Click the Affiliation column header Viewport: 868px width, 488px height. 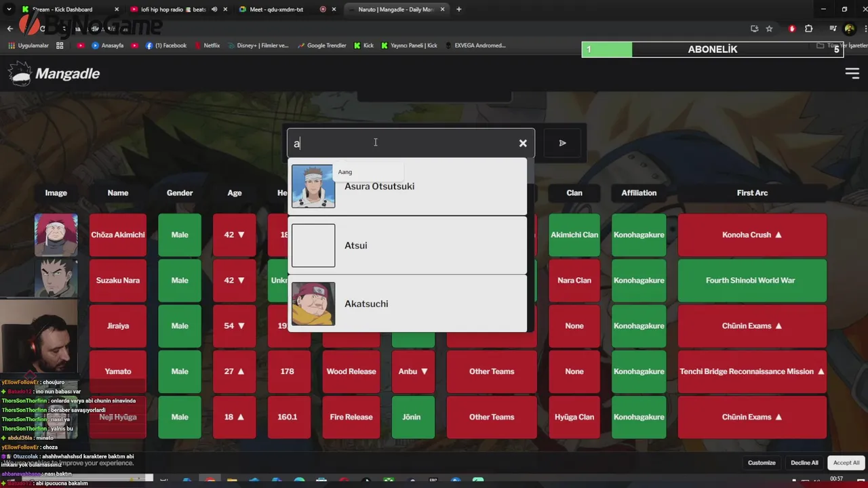(x=639, y=193)
